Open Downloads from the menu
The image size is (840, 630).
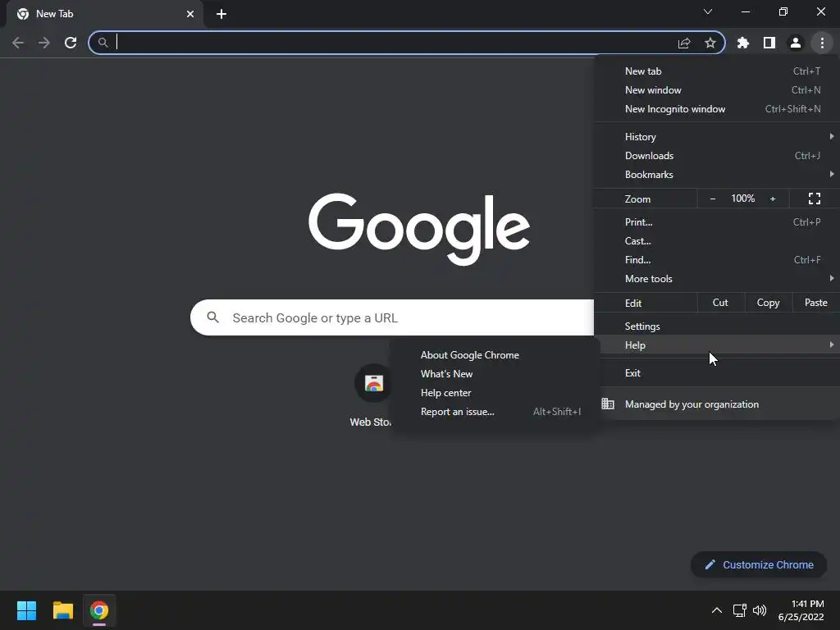pos(717,155)
